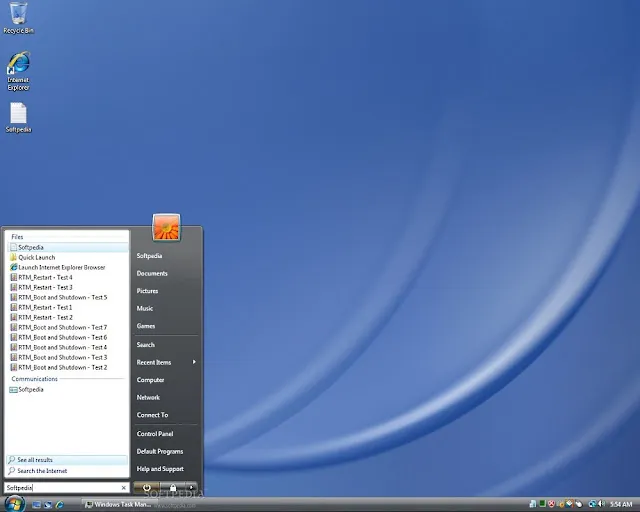640x512 pixels.
Task: Open RTM_Restart - Test 2 result
Action: 68,317
